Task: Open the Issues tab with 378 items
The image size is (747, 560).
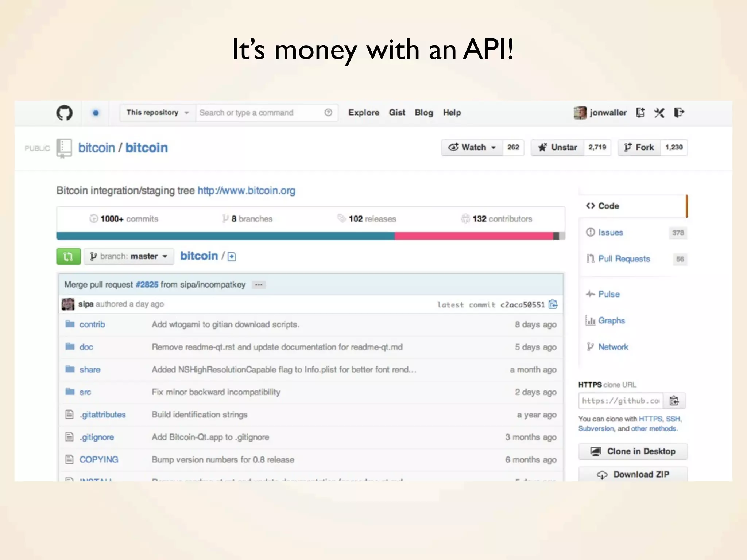Action: [633, 232]
